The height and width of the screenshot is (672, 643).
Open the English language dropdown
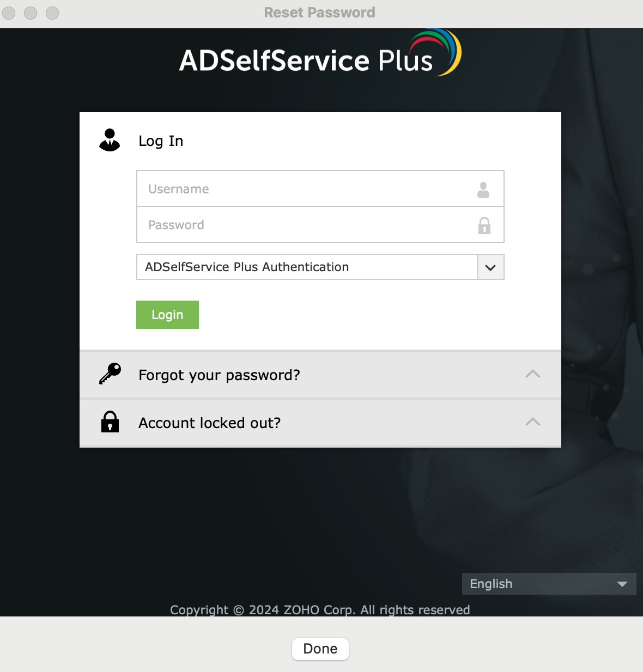coord(549,584)
